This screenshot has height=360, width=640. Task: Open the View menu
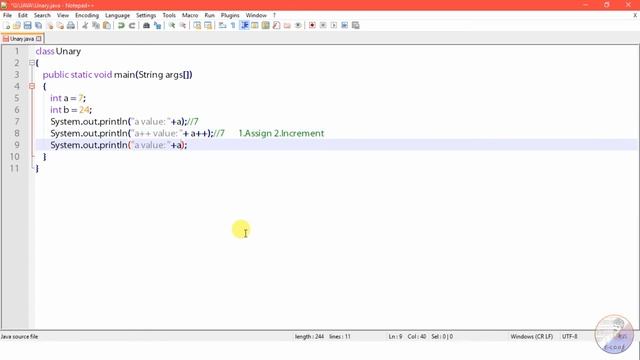pyautogui.click(x=63, y=15)
